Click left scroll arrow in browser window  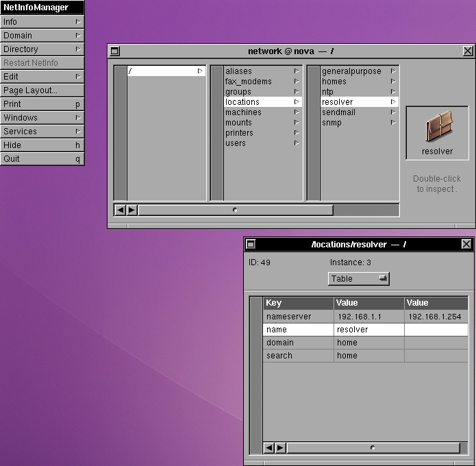coord(121,210)
